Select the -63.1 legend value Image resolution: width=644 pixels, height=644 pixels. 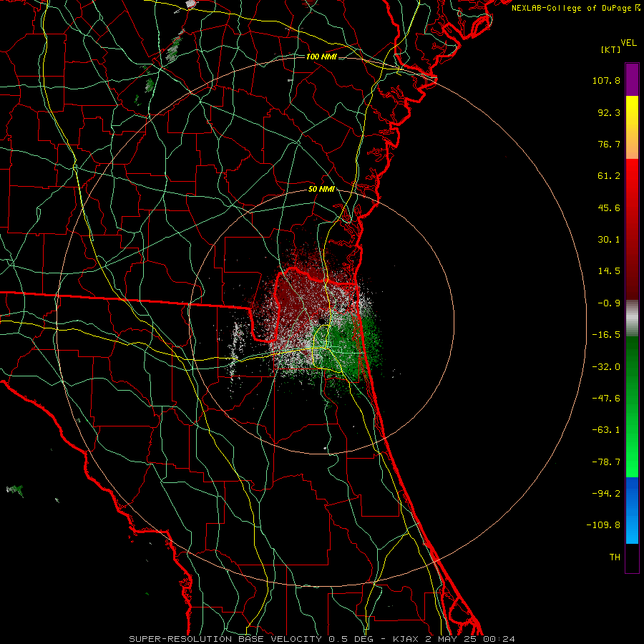tap(606, 430)
